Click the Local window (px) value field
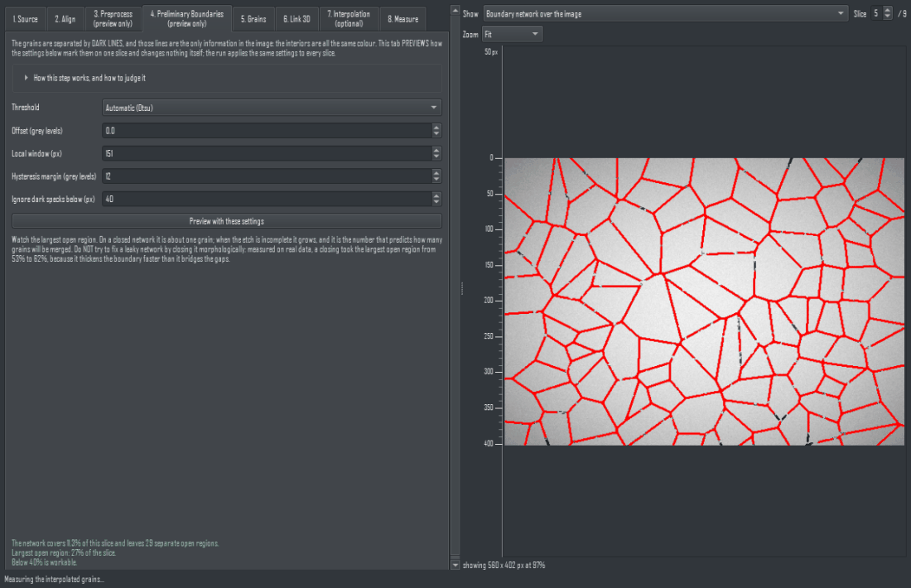The height and width of the screenshot is (588, 911). pos(268,153)
